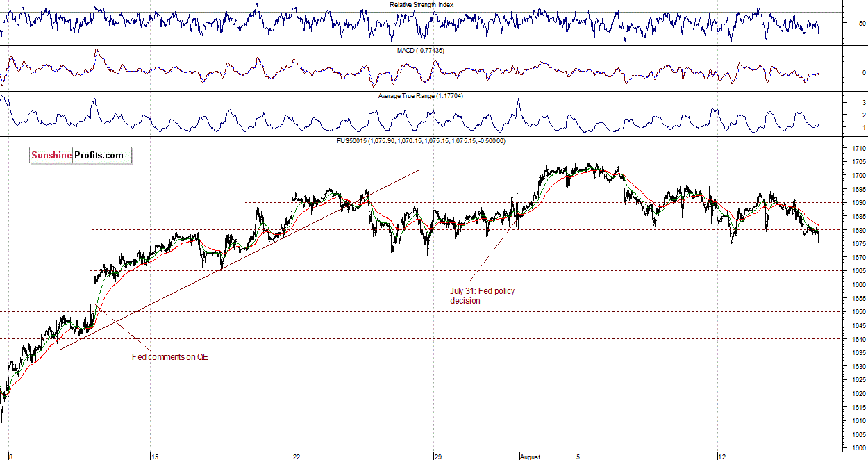Click the ATR scale value 1

pyautogui.click(x=864, y=129)
